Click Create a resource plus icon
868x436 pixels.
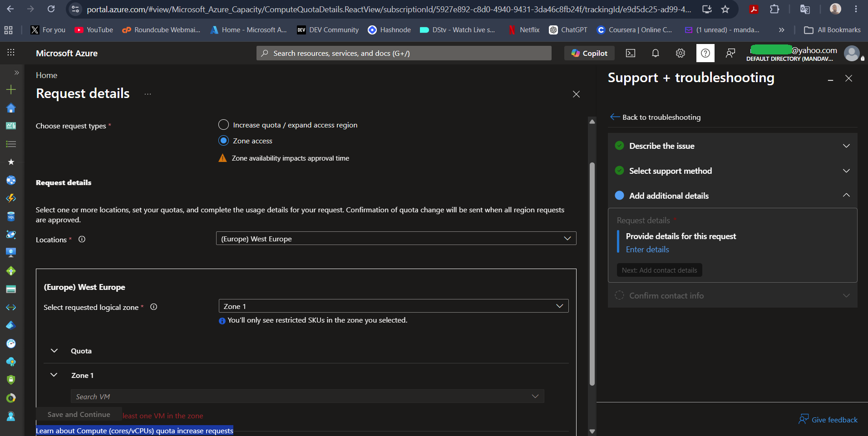tap(11, 89)
